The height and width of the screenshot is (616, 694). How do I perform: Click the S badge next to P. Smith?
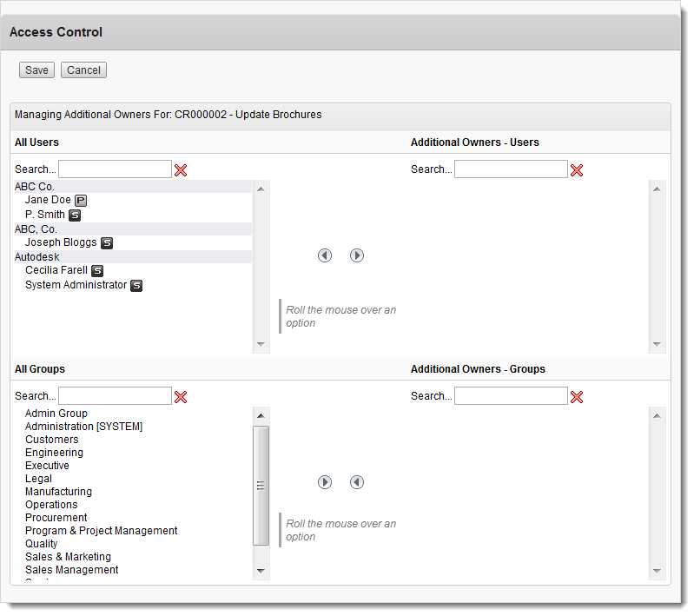click(x=75, y=215)
